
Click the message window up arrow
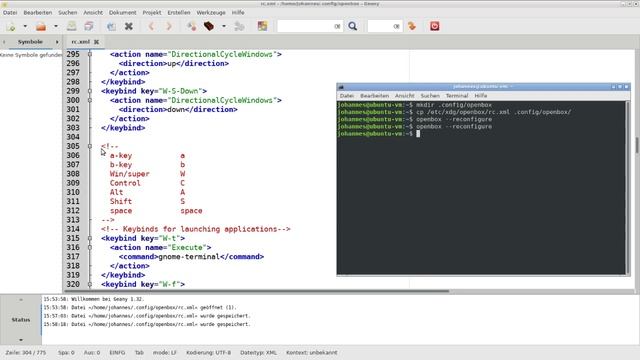click(21, 300)
